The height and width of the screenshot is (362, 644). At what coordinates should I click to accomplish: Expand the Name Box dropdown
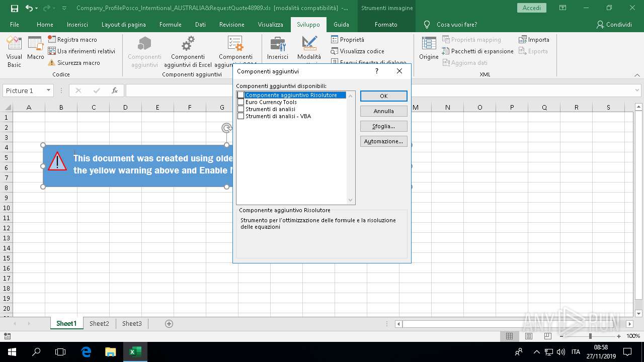pos(49,90)
